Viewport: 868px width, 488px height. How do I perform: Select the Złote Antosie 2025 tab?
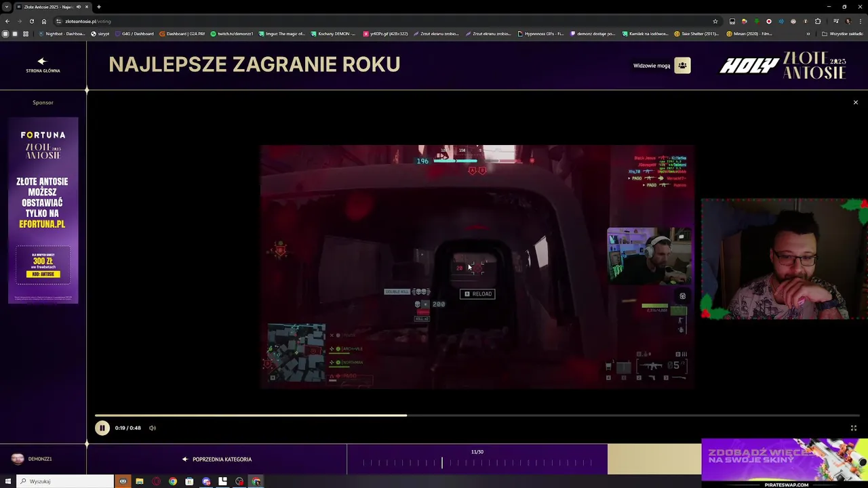tap(53, 7)
